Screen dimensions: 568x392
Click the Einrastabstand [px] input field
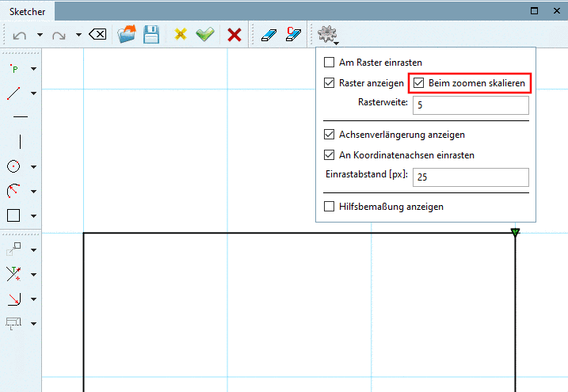(x=471, y=177)
